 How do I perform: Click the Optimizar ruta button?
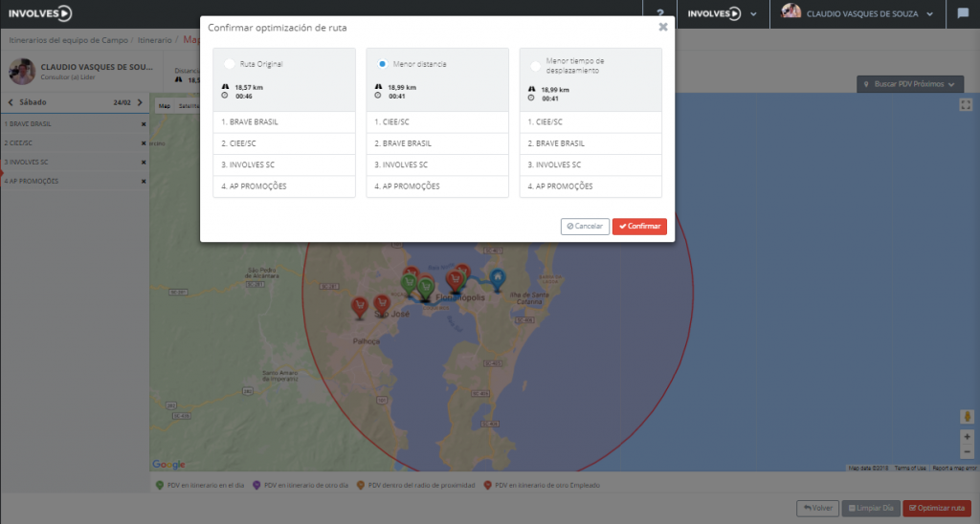pyautogui.click(x=937, y=508)
